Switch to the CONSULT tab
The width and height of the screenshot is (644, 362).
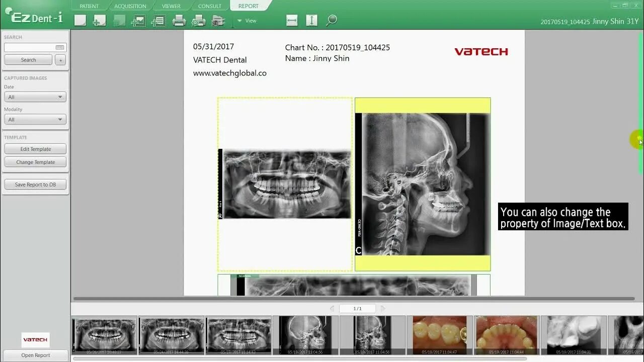pos(210,6)
